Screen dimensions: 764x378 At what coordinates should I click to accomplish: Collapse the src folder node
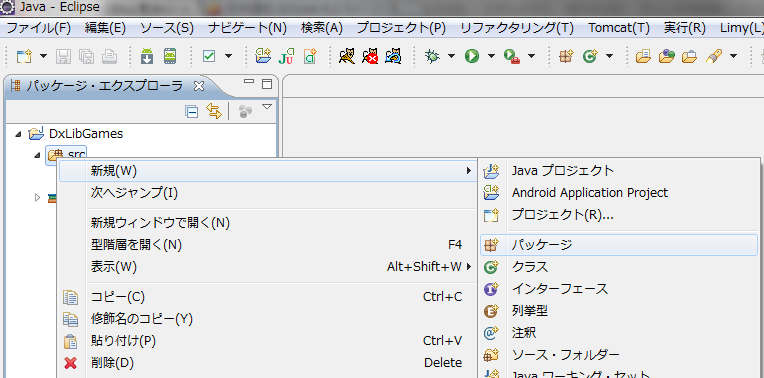point(38,155)
